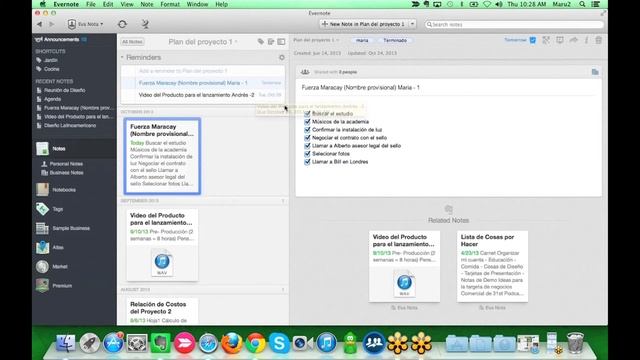
Task: Click the tag filter icon in note list header
Action: pyautogui.click(x=260, y=42)
